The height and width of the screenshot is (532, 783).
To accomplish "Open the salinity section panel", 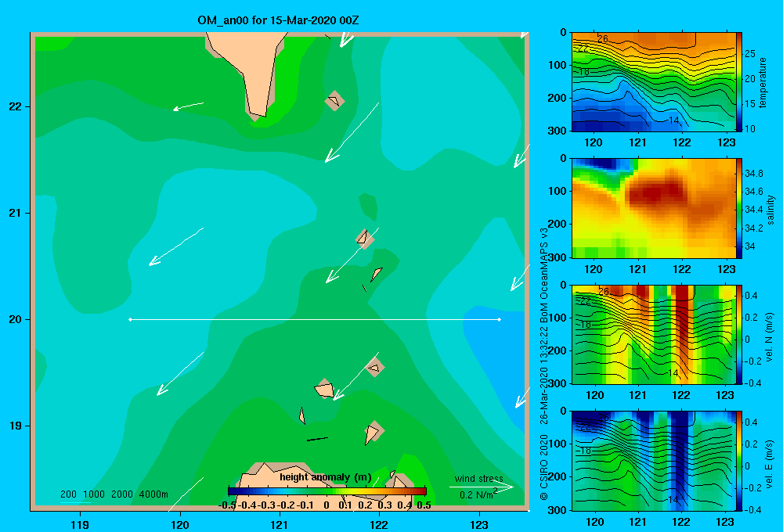I will 653,208.
